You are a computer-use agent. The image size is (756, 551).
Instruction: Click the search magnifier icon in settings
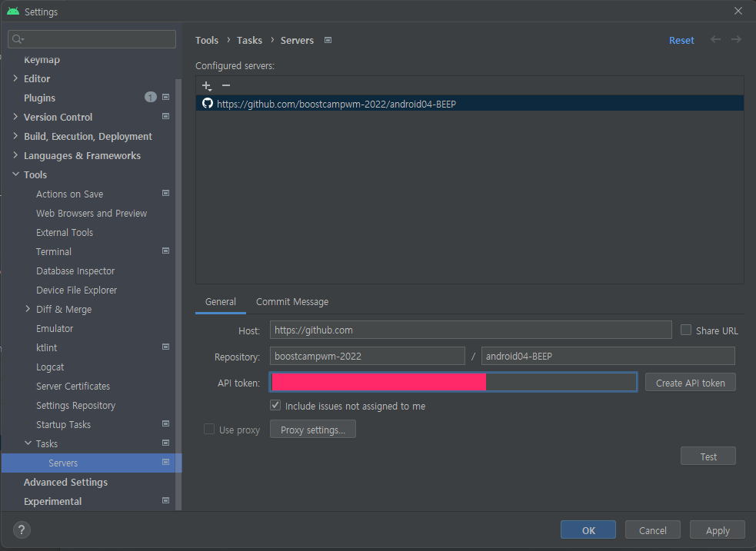[x=18, y=39]
